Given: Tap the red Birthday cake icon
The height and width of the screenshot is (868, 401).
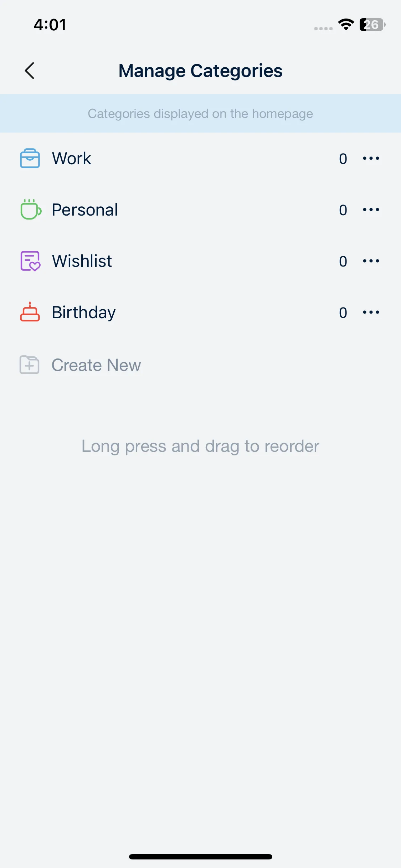Looking at the screenshot, I should (30, 312).
